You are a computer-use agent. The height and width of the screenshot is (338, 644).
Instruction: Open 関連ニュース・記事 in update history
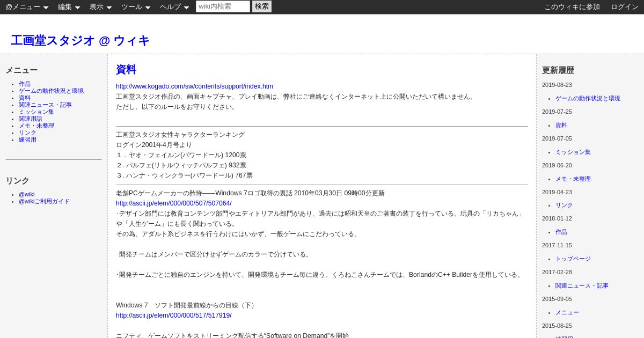point(582,286)
